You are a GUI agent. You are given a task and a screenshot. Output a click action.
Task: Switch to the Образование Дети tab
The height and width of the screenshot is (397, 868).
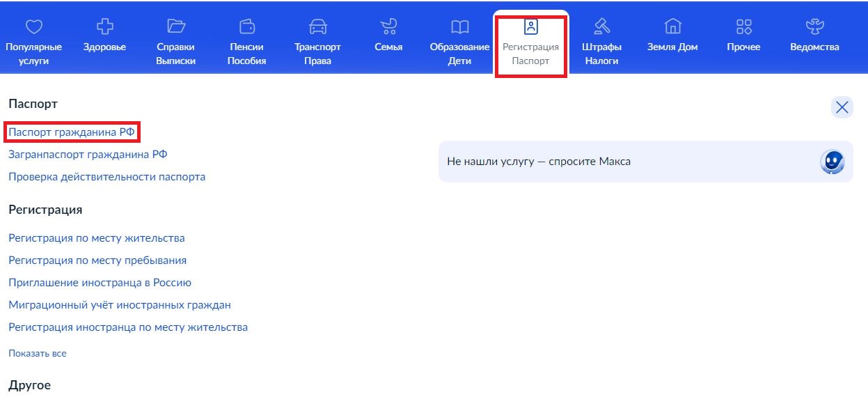click(x=460, y=42)
